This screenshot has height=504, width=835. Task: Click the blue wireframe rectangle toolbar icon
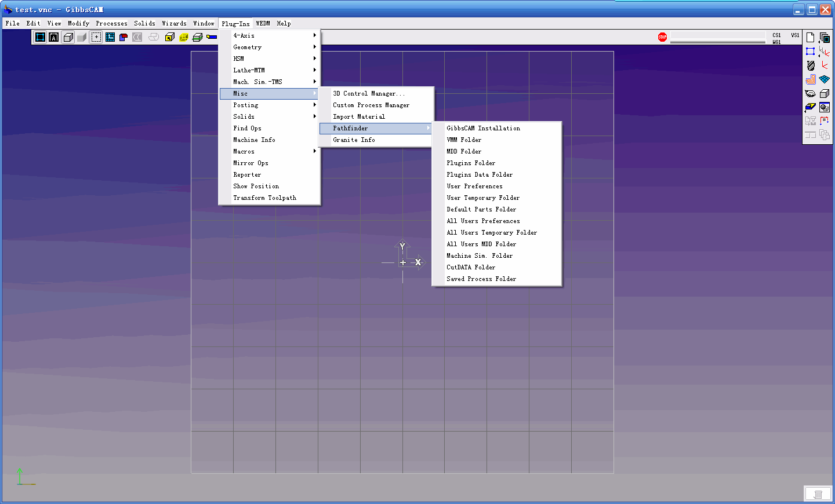[x=40, y=37]
